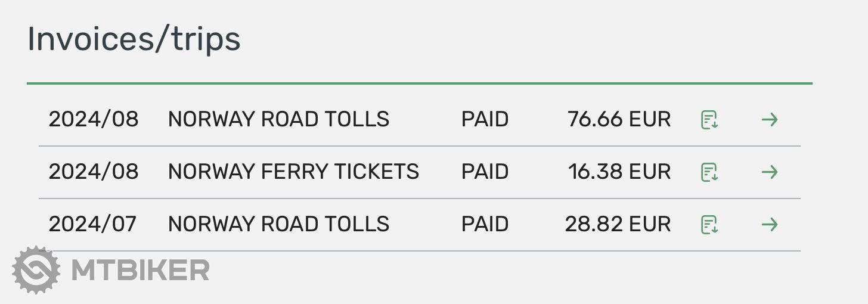Open details arrow for 76.66 EUR row
868x304 pixels.
point(770,120)
